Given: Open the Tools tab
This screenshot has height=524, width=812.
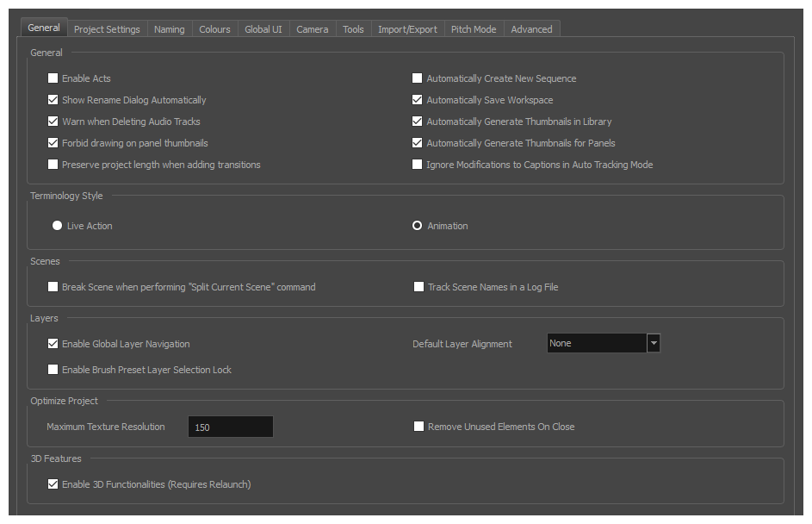Looking at the screenshot, I should [353, 29].
